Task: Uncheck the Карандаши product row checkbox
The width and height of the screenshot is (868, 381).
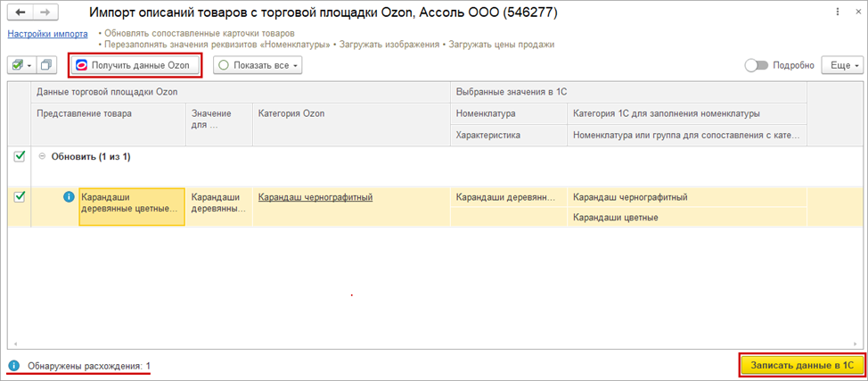Action: [x=20, y=197]
